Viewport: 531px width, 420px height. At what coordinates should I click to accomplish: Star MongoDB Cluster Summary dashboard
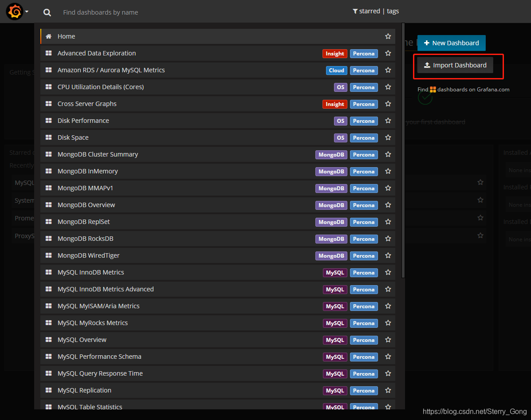point(388,154)
